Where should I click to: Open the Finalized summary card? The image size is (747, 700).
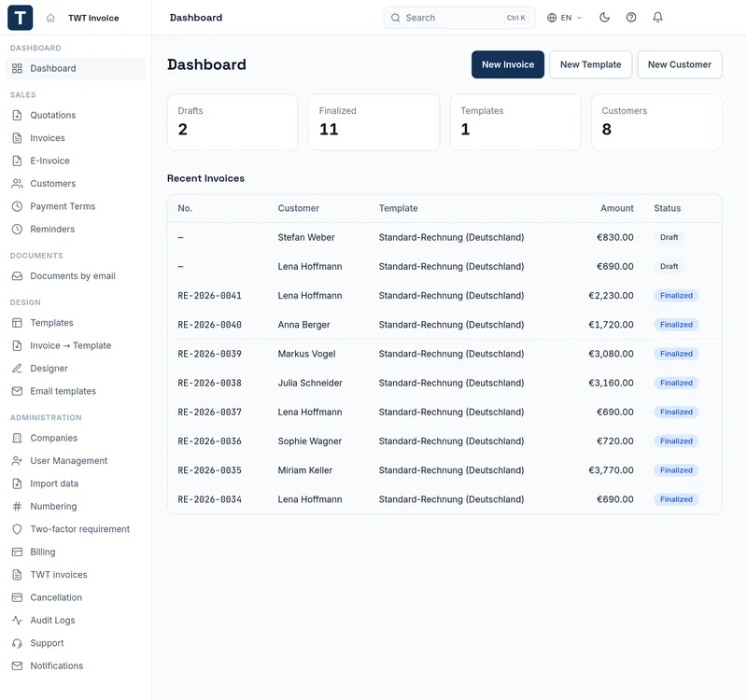[374, 122]
